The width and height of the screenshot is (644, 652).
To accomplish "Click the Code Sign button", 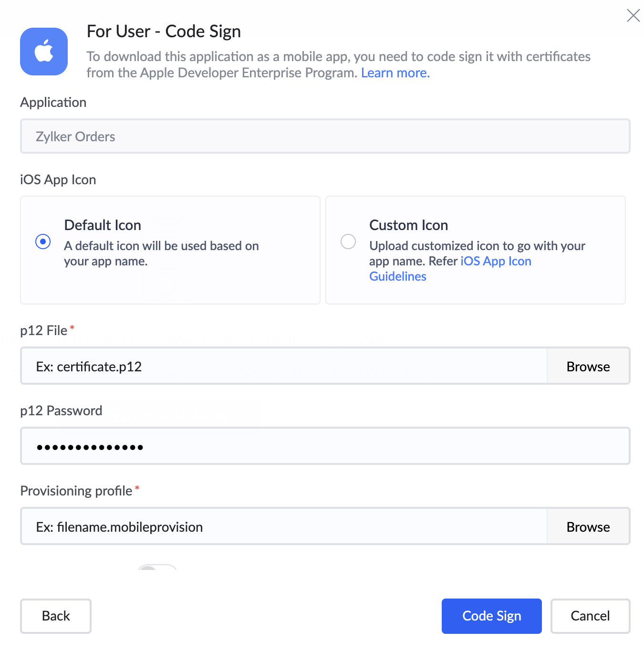I will (x=491, y=616).
